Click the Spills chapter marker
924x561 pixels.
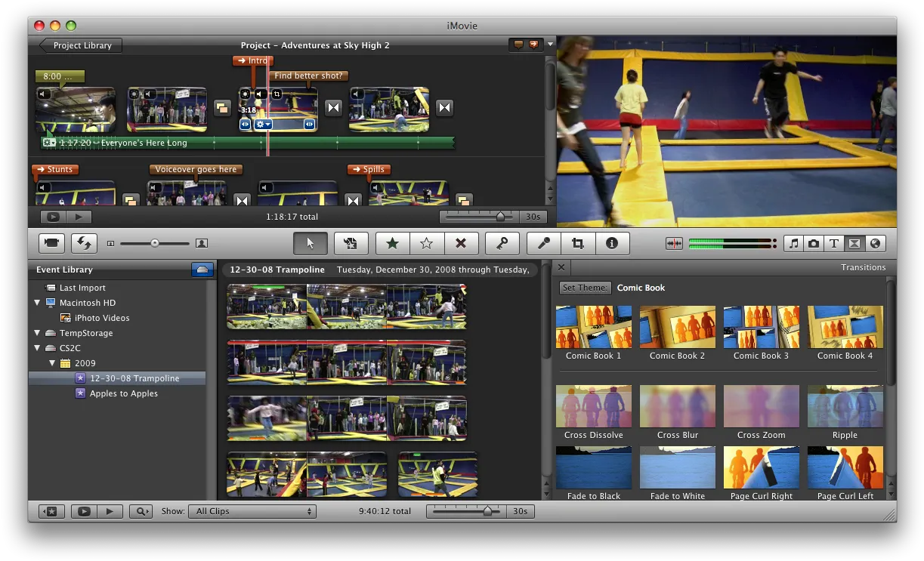[368, 169]
